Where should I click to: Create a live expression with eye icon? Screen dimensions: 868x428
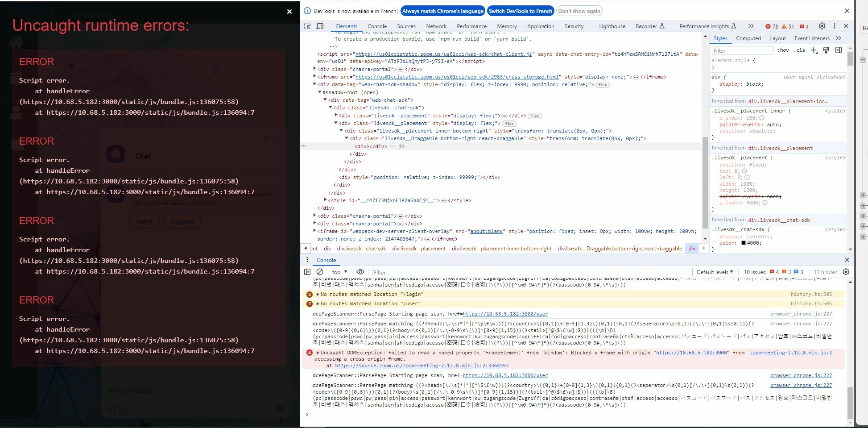[360, 272]
